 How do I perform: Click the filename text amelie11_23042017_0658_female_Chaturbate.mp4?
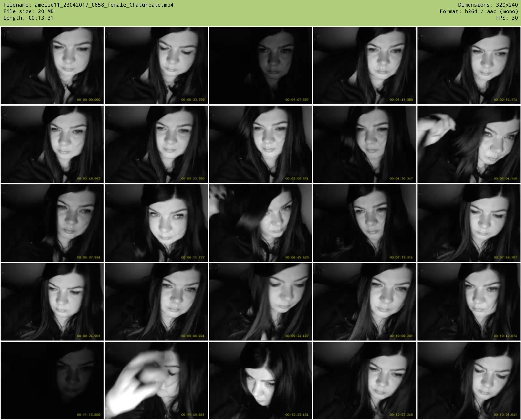pyautogui.click(x=104, y=5)
